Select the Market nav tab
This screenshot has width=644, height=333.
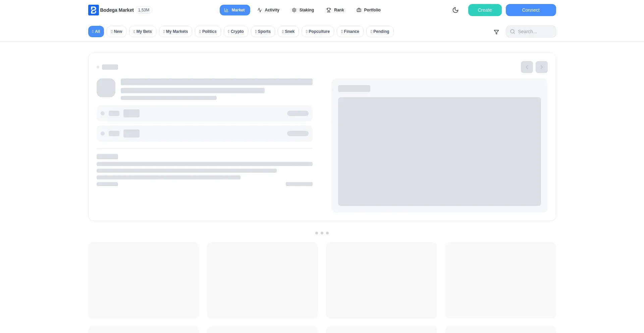click(x=235, y=10)
